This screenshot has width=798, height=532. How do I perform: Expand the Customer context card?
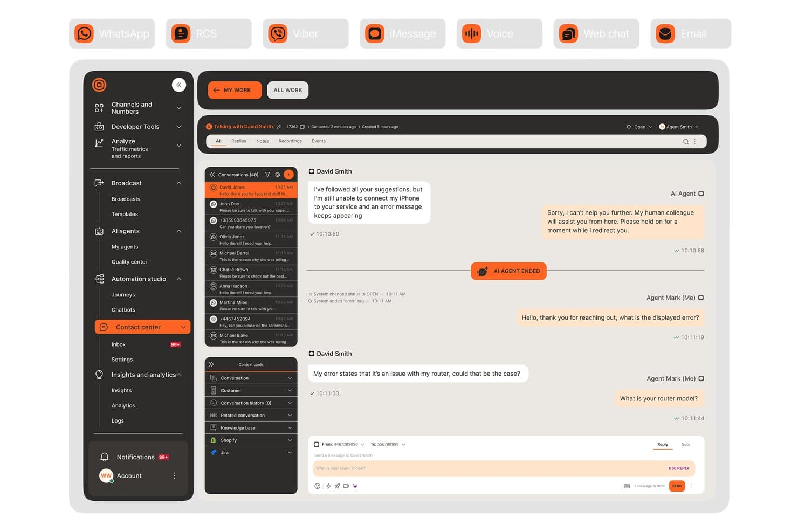click(251, 391)
